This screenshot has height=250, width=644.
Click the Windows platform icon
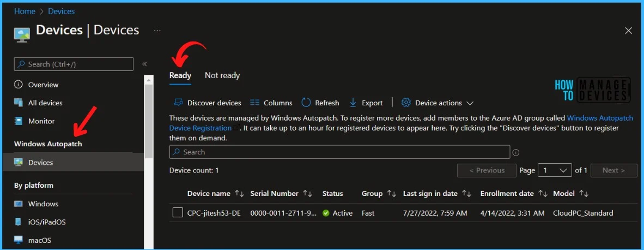(18, 204)
